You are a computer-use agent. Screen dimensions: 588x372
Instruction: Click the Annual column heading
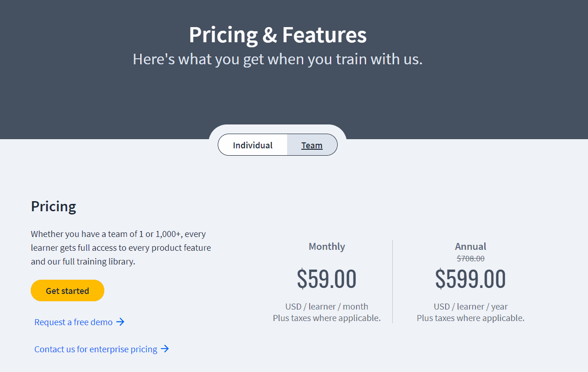[x=470, y=246]
